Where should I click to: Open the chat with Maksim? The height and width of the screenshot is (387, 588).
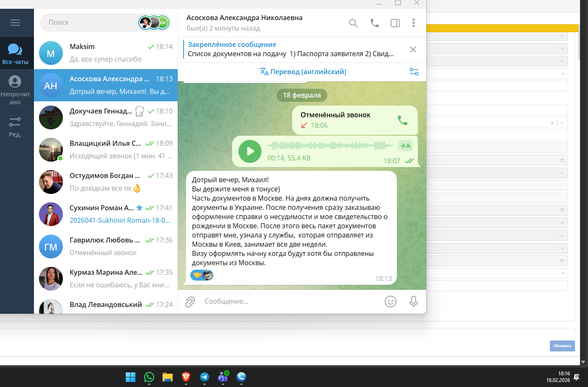(106, 53)
